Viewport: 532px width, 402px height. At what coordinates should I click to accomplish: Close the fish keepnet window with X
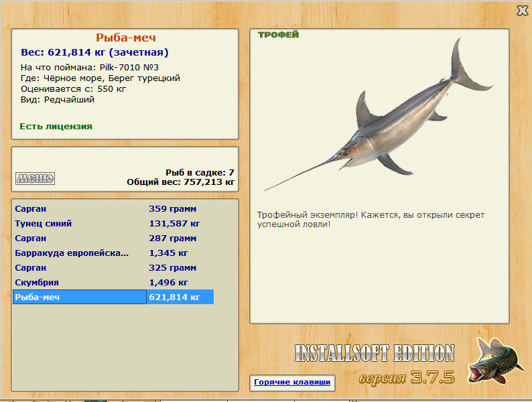tap(523, 11)
